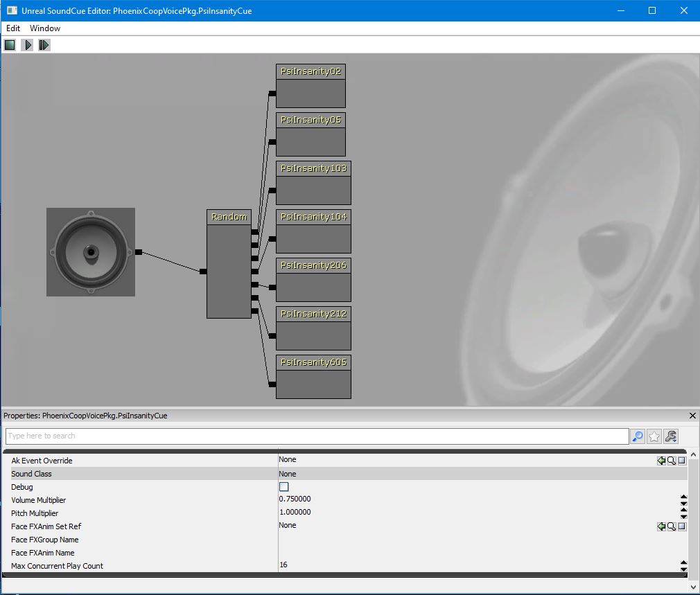
Task: Find Face FXAnim Set Ref in browser
Action: [672, 526]
